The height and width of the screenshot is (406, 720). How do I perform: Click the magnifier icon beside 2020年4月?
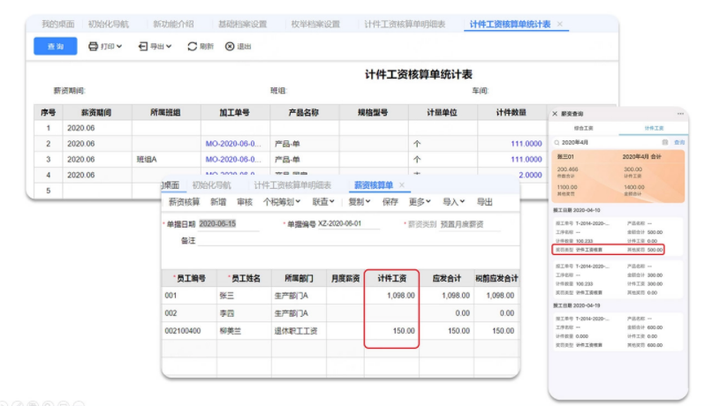557,142
